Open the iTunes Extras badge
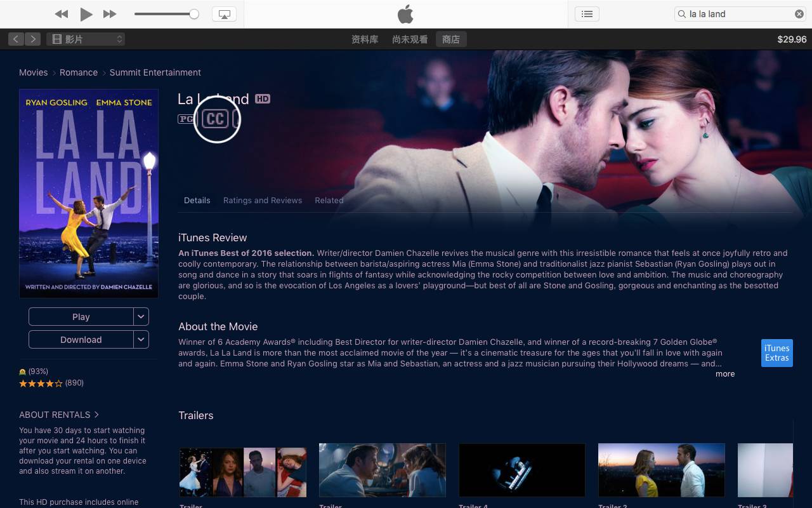The image size is (812, 508). (x=777, y=353)
